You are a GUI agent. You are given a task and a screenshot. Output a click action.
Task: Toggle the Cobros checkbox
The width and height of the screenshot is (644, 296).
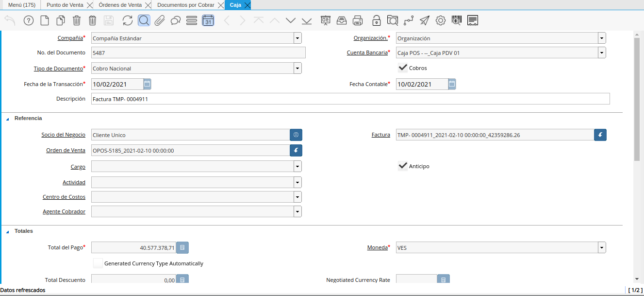point(402,68)
